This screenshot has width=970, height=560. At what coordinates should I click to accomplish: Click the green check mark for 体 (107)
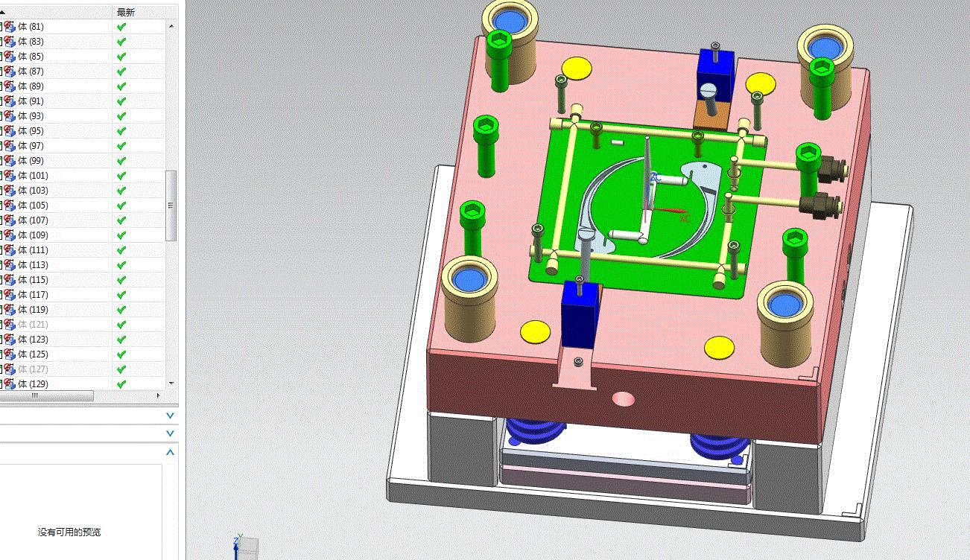tap(121, 220)
